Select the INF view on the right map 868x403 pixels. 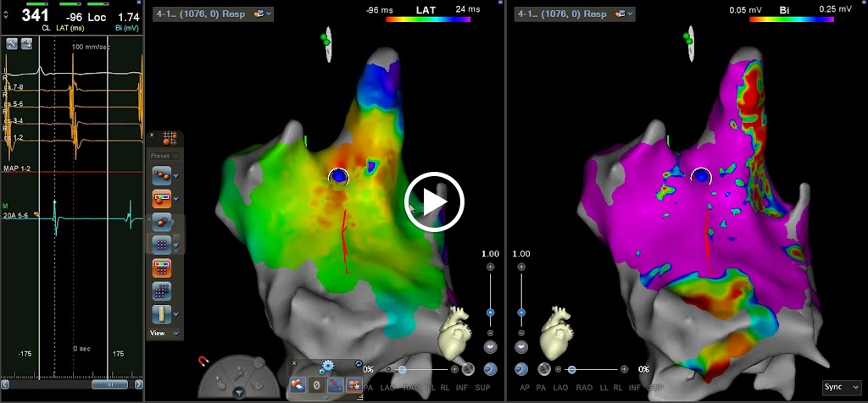634,388
